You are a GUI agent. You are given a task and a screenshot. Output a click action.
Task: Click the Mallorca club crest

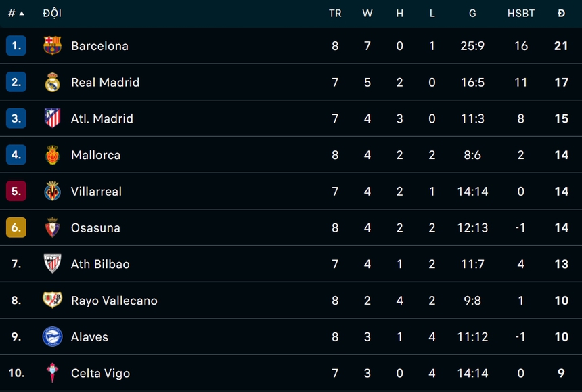(x=52, y=155)
